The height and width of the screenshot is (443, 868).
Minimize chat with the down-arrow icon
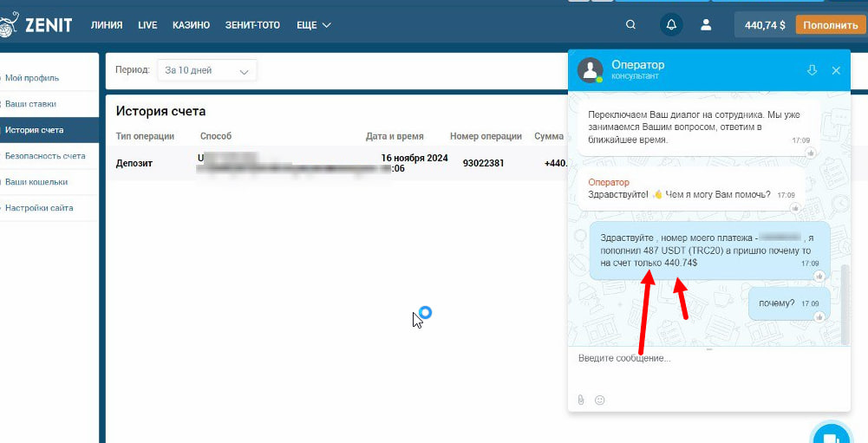(x=813, y=69)
